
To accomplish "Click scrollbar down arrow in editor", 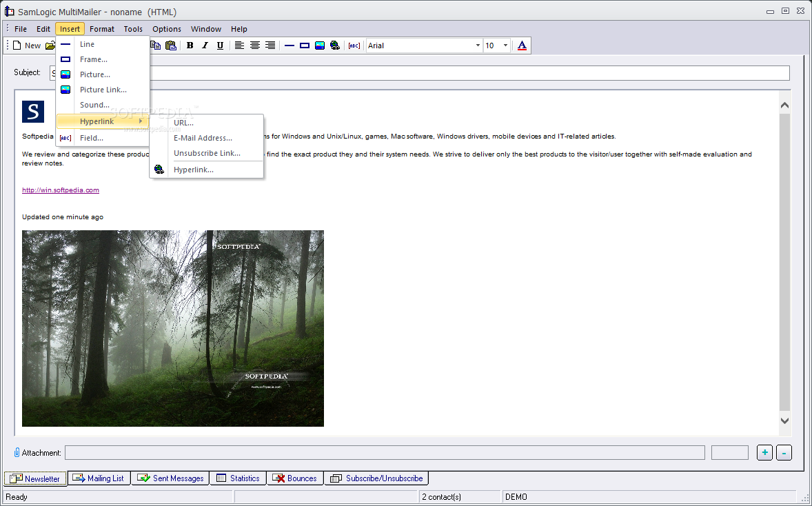I will tap(784, 421).
